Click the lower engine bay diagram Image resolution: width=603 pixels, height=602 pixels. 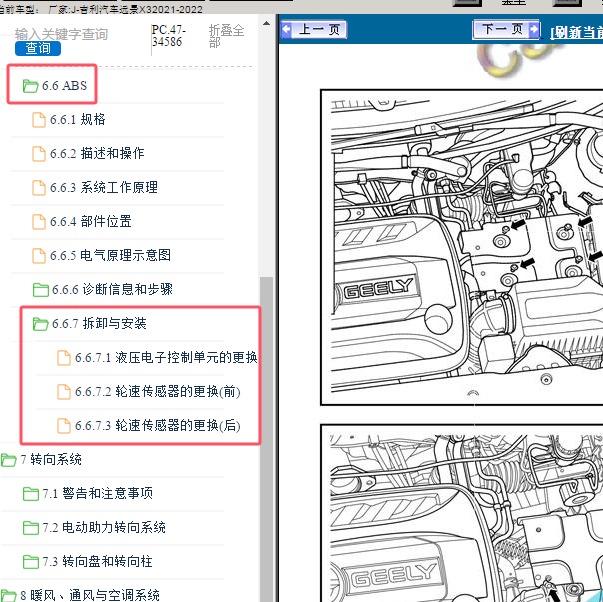coord(461,513)
